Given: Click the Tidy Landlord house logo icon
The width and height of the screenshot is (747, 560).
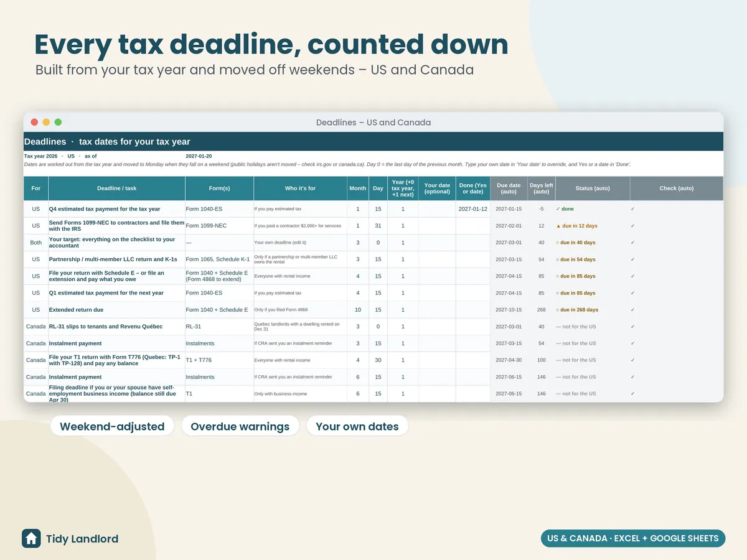Looking at the screenshot, I should [x=31, y=539].
